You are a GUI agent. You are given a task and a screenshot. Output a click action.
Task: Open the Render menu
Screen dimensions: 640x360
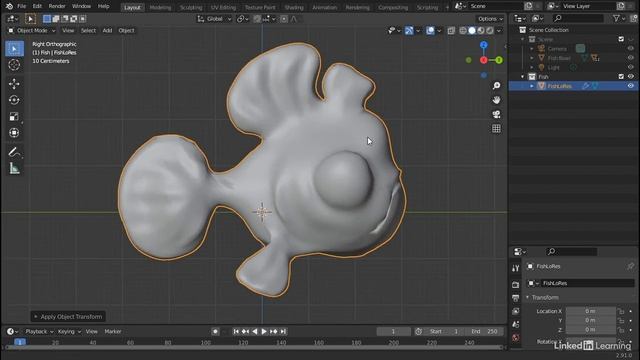coord(57,6)
